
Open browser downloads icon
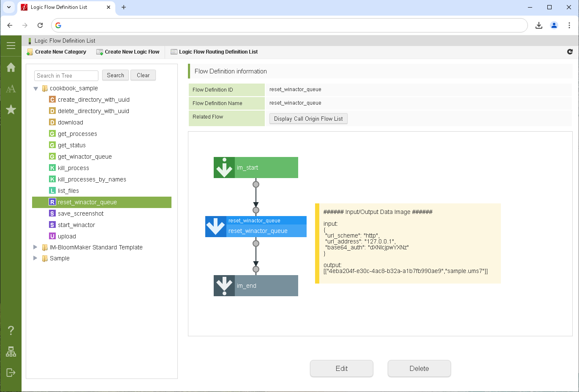coord(539,25)
